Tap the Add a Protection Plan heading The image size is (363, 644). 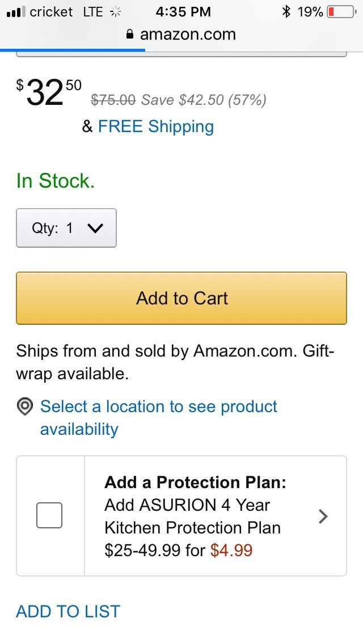(195, 482)
